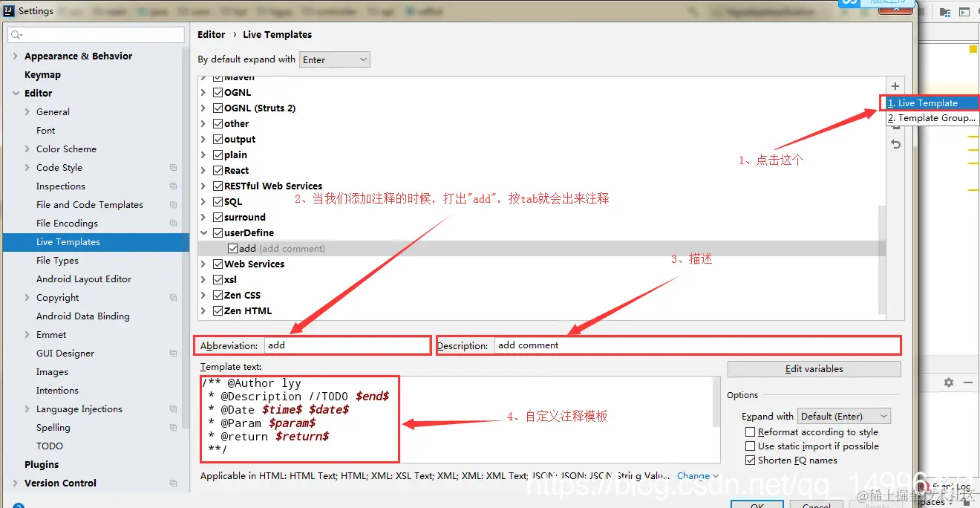The image size is (980, 508).
Task: Click project-scope icon beside Spelling
Action: coord(174,428)
